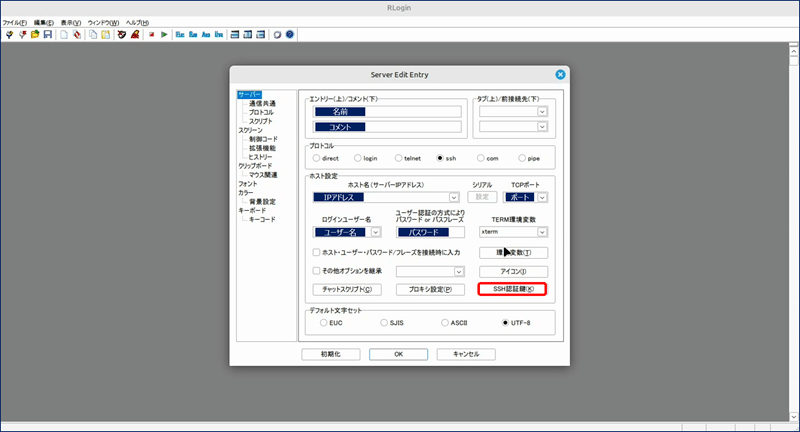Expand the TCPポート dropdown arrow
800x432 pixels.
(x=542, y=197)
